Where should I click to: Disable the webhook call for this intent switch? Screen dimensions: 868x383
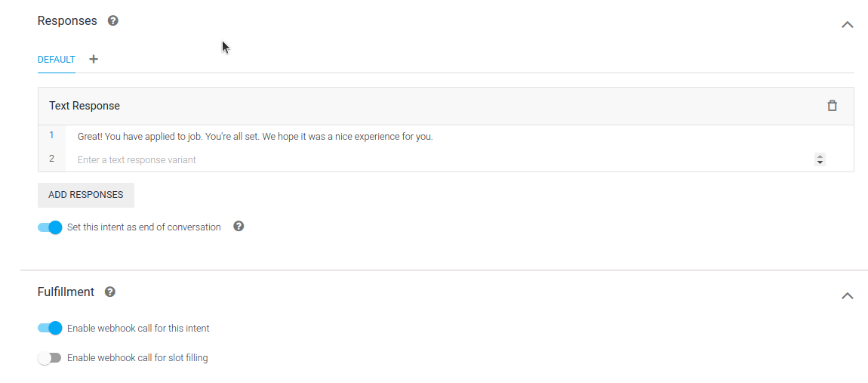pyautogui.click(x=50, y=329)
